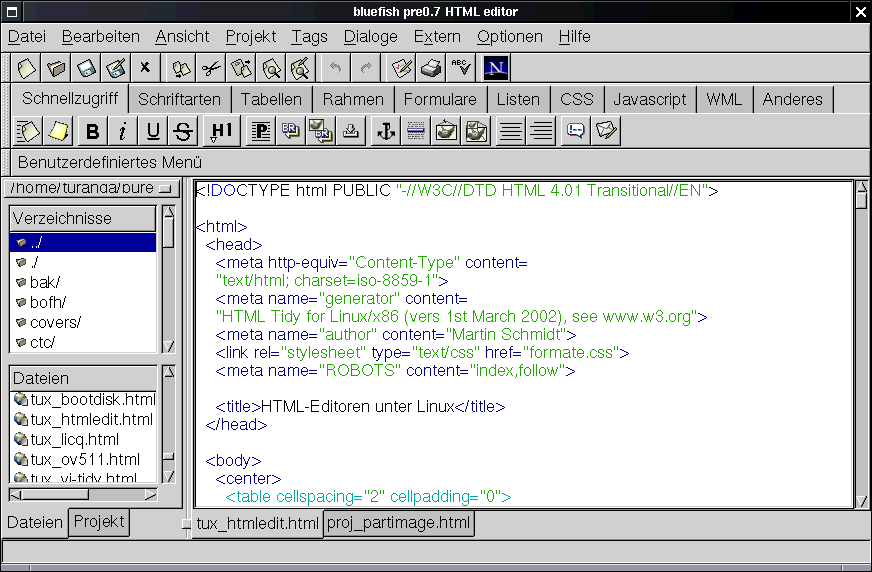
Task: Select the file tux_bootdisk.html
Action: click(x=85, y=400)
